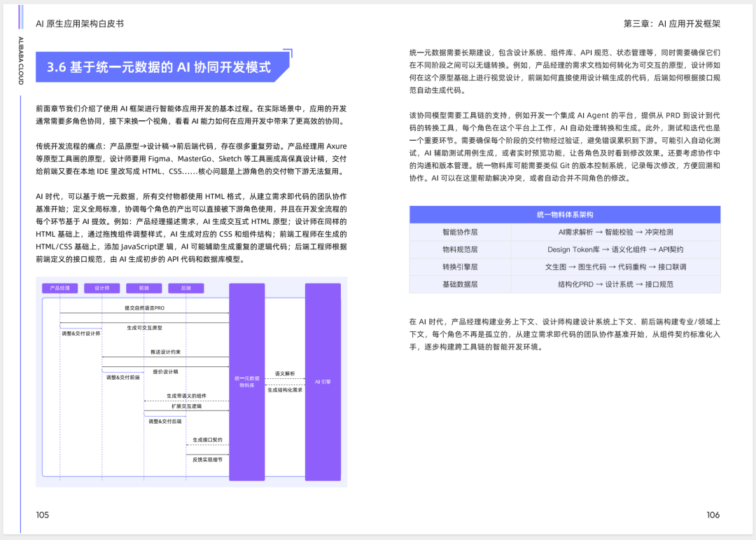Click the '语义解析' diagram label
Viewport: 756px width, 540px height.
285,373
